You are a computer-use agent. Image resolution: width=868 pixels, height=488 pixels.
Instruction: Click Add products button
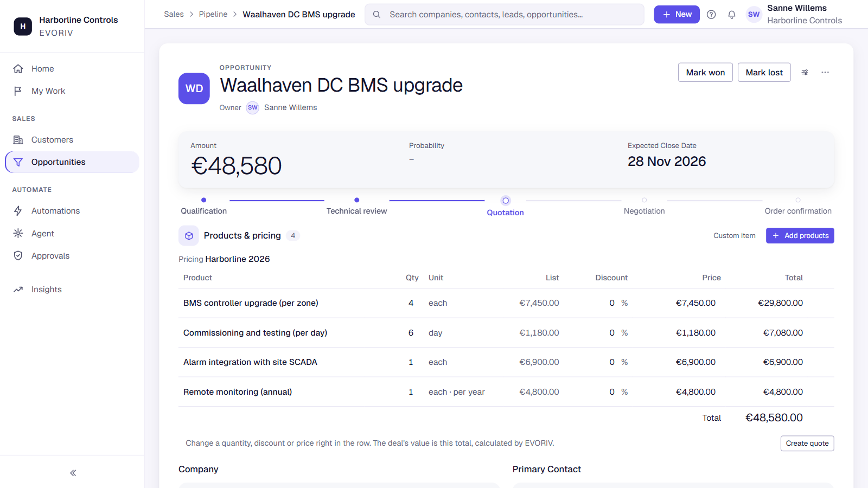800,236
